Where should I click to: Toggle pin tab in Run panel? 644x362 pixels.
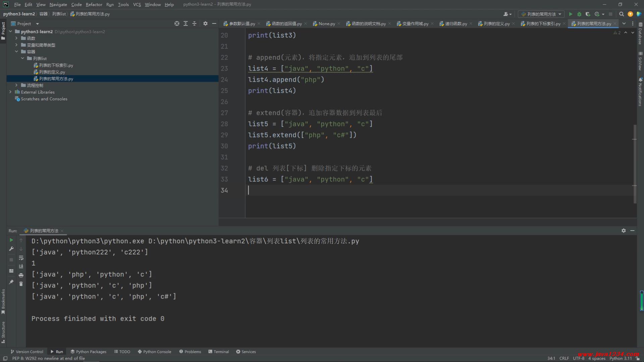11,282
